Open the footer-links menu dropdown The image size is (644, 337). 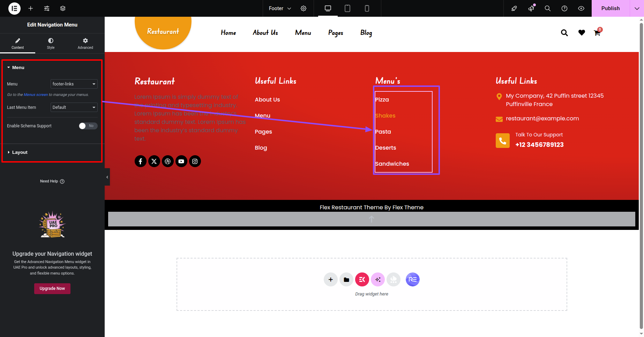click(74, 84)
